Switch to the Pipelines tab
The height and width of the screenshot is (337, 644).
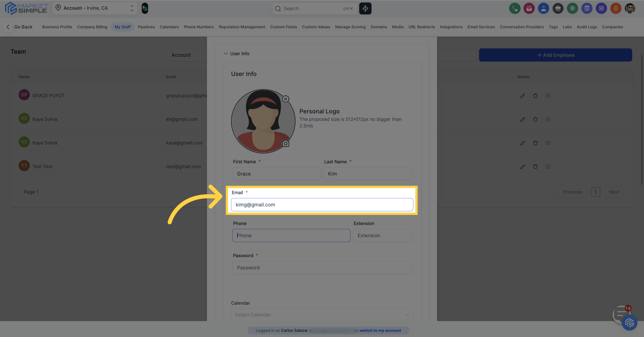pos(146,27)
